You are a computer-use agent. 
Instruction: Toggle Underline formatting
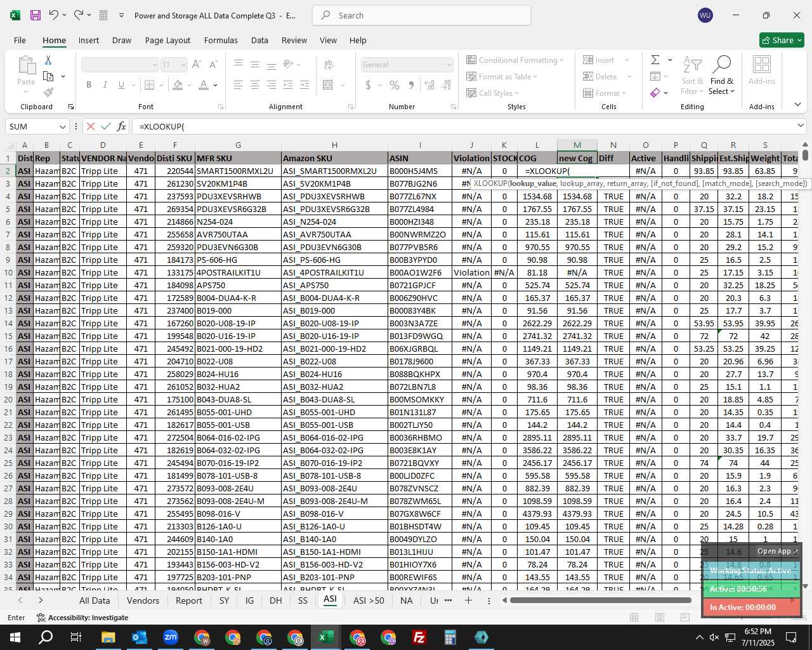(121, 84)
